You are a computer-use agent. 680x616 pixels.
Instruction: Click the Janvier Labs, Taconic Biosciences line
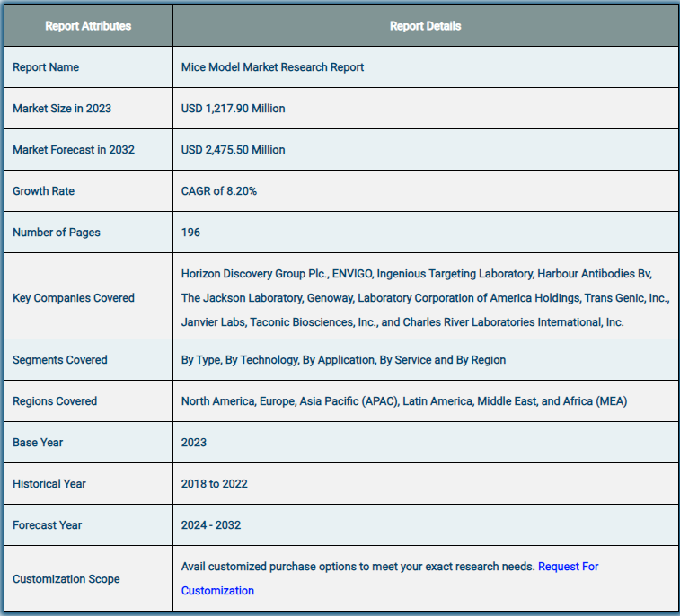[x=402, y=322]
